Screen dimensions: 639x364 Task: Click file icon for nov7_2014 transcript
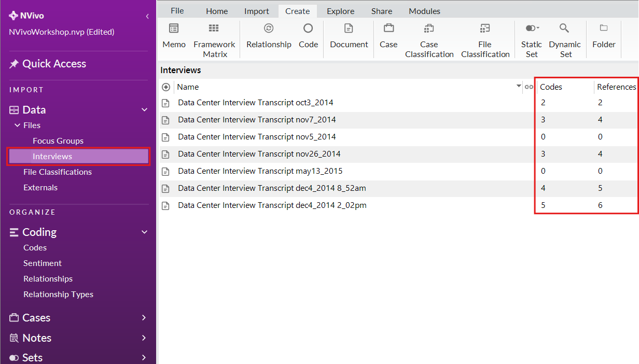click(166, 120)
